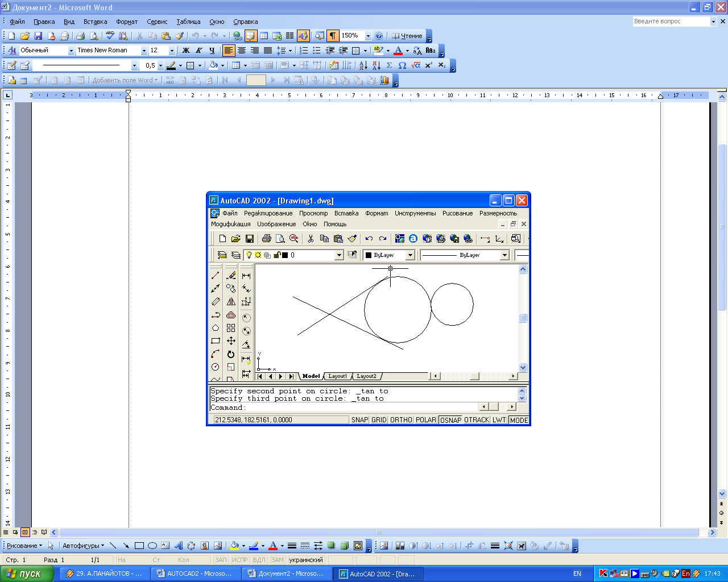Click the New document icon
The height and width of the screenshot is (582, 728).
tap(11, 36)
